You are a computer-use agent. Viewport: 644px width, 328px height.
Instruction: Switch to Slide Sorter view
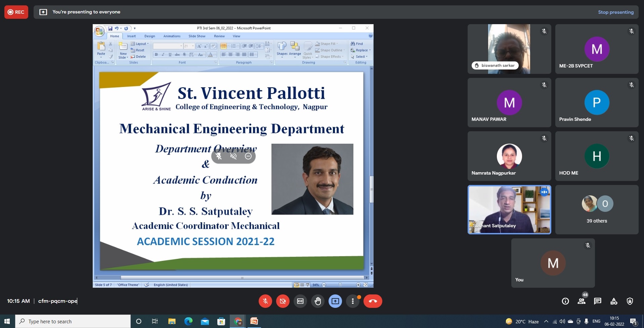click(302, 285)
